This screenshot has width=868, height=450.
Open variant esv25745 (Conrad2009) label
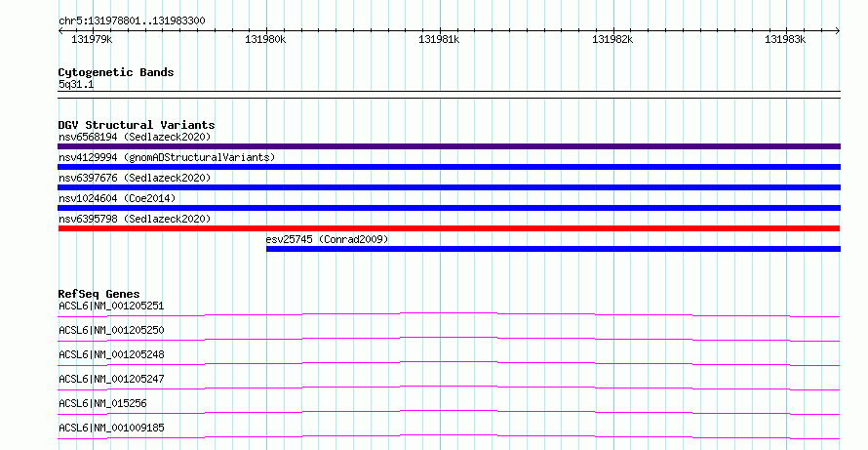[x=327, y=239]
